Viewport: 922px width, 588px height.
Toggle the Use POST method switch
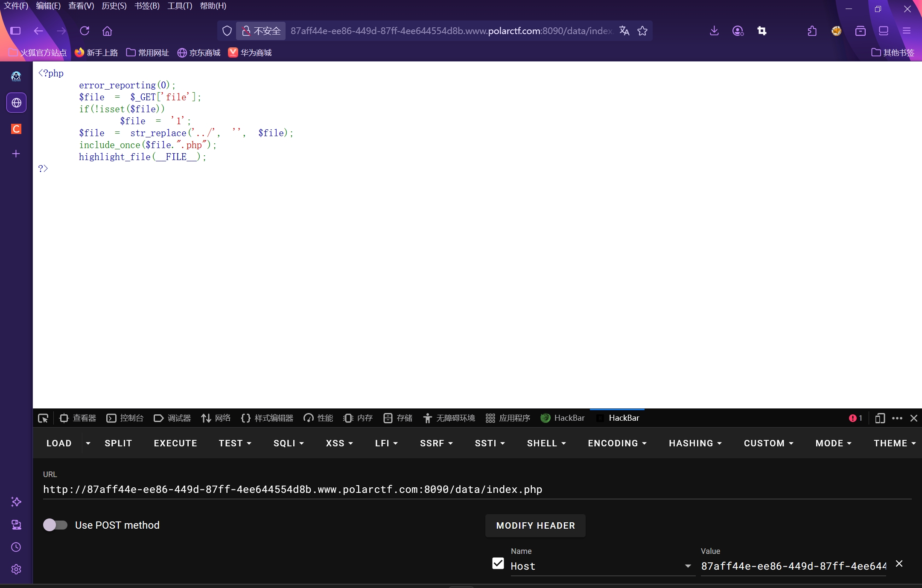point(55,525)
